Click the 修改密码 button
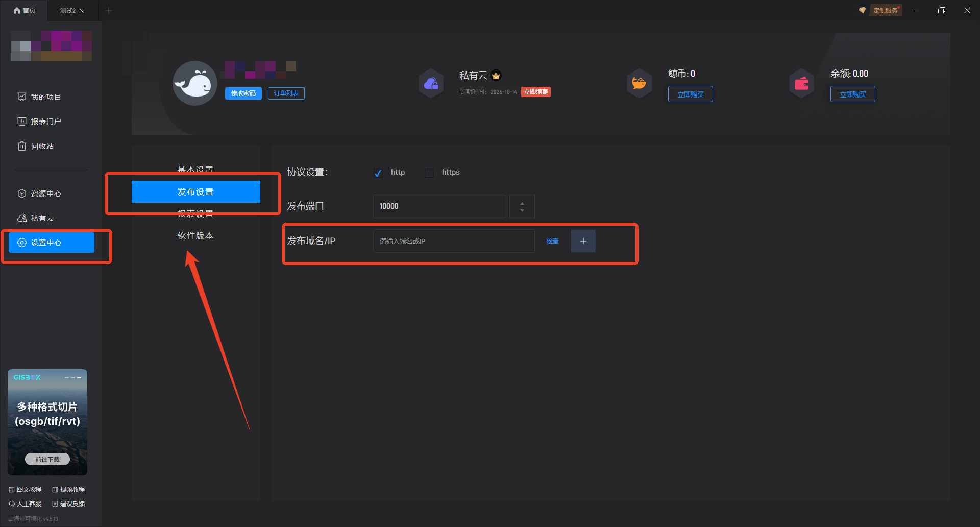980x527 pixels. click(243, 93)
